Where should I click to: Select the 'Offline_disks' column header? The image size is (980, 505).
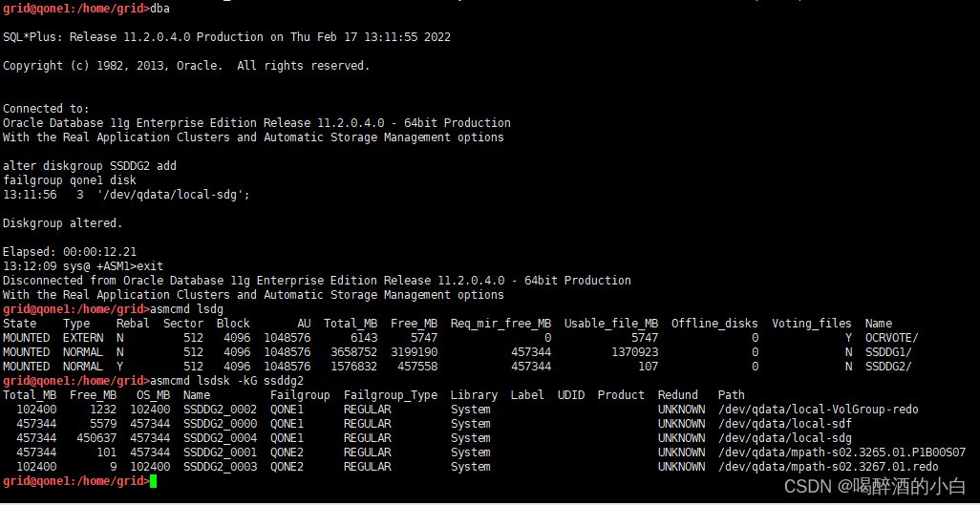714,324
